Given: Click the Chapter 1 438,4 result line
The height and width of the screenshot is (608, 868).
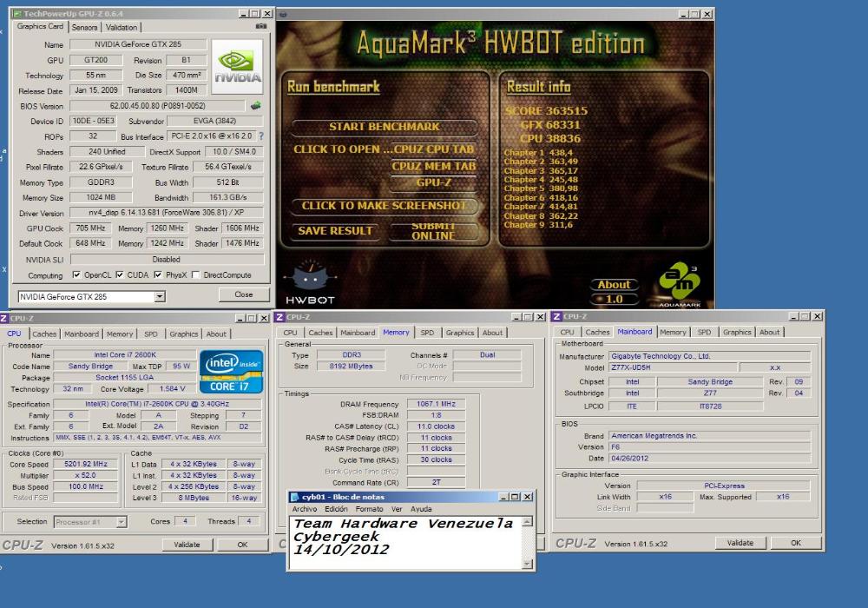Looking at the screenshot, I should 538,152.
